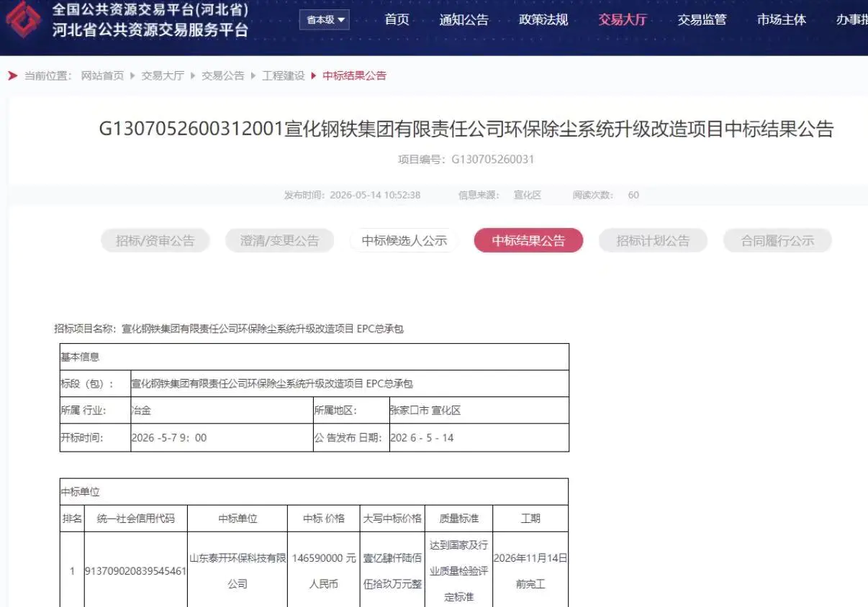Click credit code 913709020839545461

pos(136,571)
